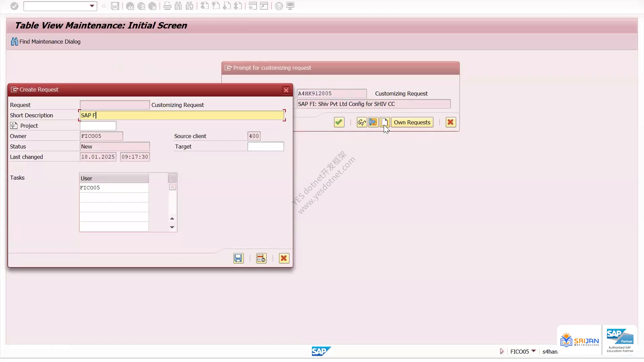Click the Project icon button

[x=14, y=126]
